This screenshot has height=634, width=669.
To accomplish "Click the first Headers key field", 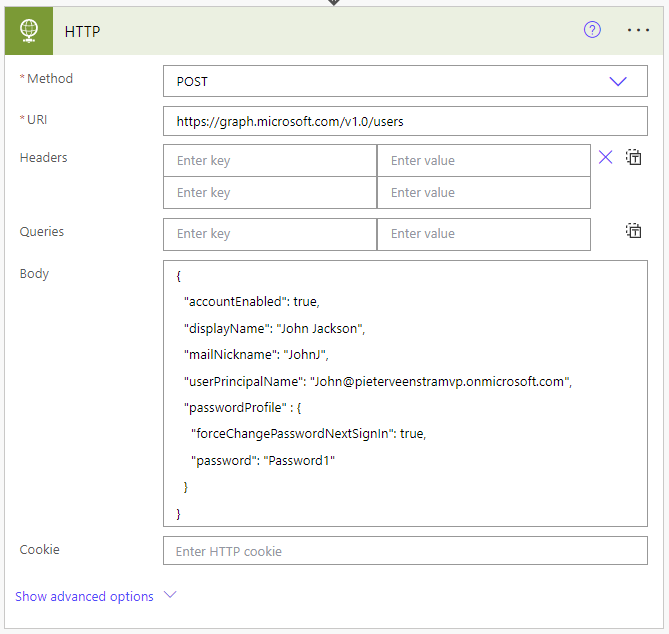I will click(270, 160).
